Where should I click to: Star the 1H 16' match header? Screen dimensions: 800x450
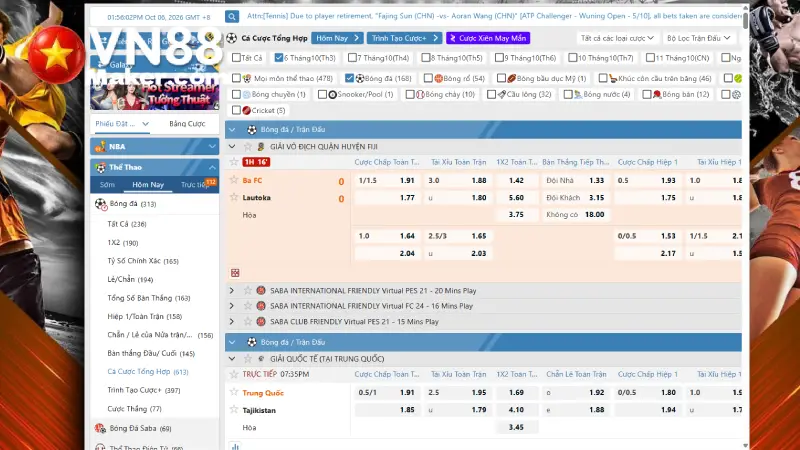tap(234, 162)
